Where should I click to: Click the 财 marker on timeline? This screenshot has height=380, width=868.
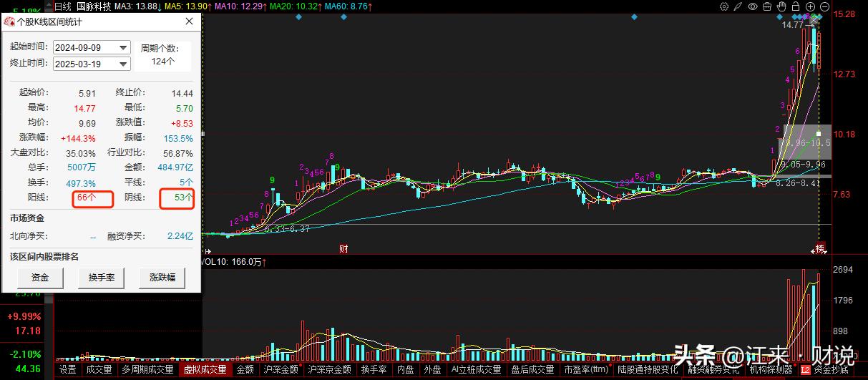click(343, 249)
